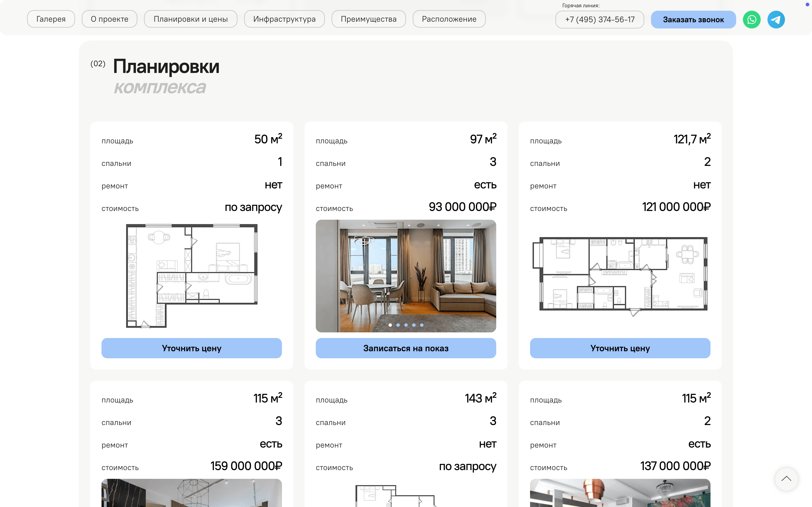Viewport: 812px width, 507px height.
Task: Select first carousel dot on apartment photo
Action: point(390,325)
